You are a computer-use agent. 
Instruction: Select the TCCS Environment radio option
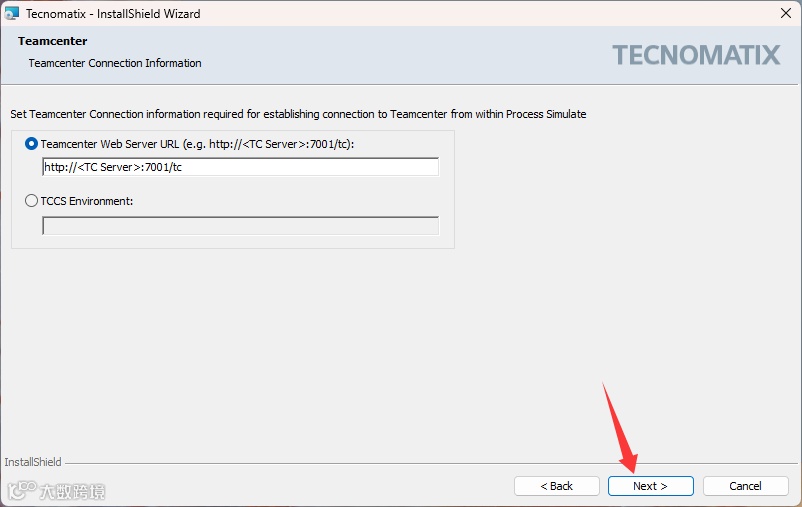tap(31, 201)
